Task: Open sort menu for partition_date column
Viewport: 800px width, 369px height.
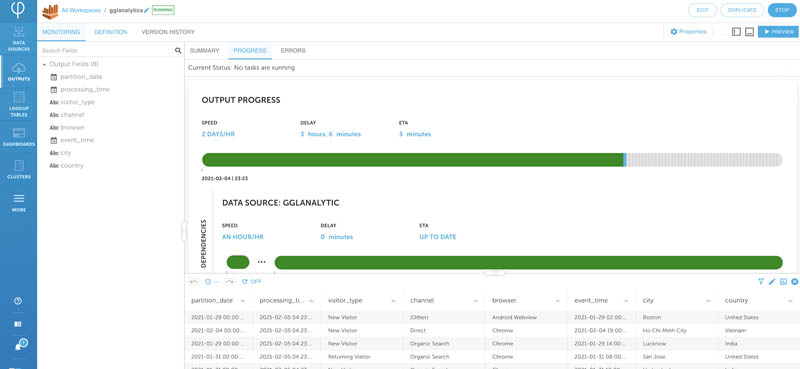Action: (x=243, y=301)
